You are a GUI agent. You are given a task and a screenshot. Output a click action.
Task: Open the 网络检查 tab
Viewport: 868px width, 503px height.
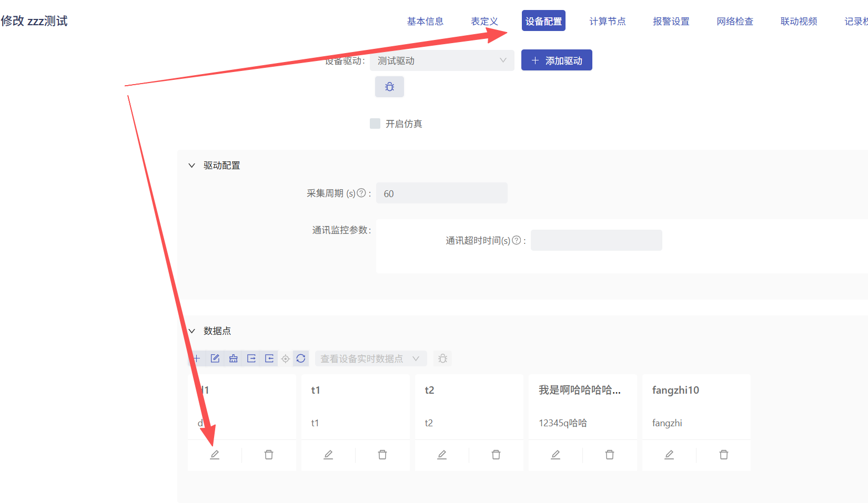tap(735, 21)
